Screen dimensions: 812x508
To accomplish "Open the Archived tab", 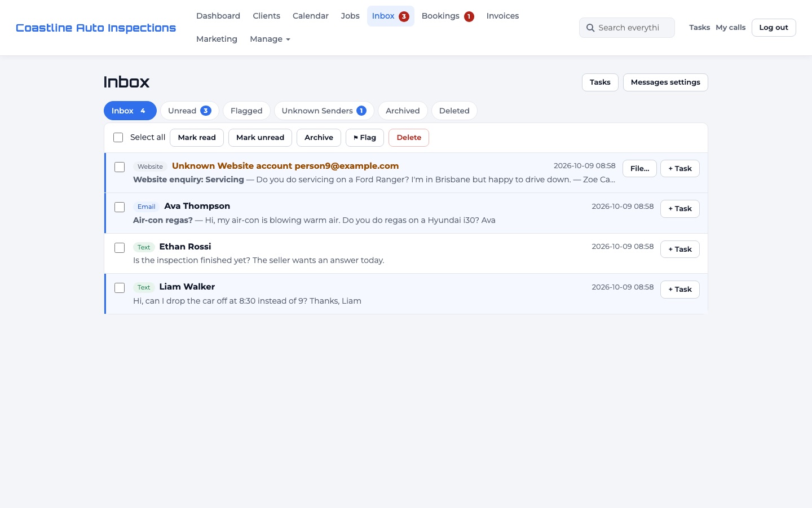I will tap(403, 111).
